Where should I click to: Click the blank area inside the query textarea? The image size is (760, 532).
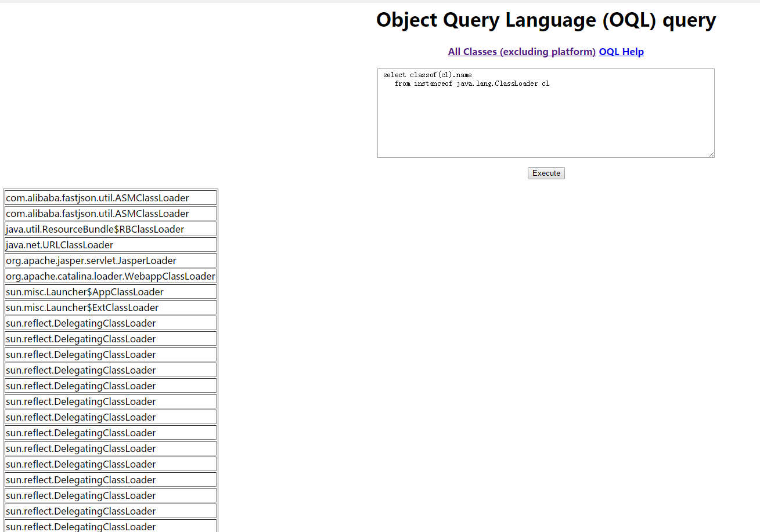point(546,125)
